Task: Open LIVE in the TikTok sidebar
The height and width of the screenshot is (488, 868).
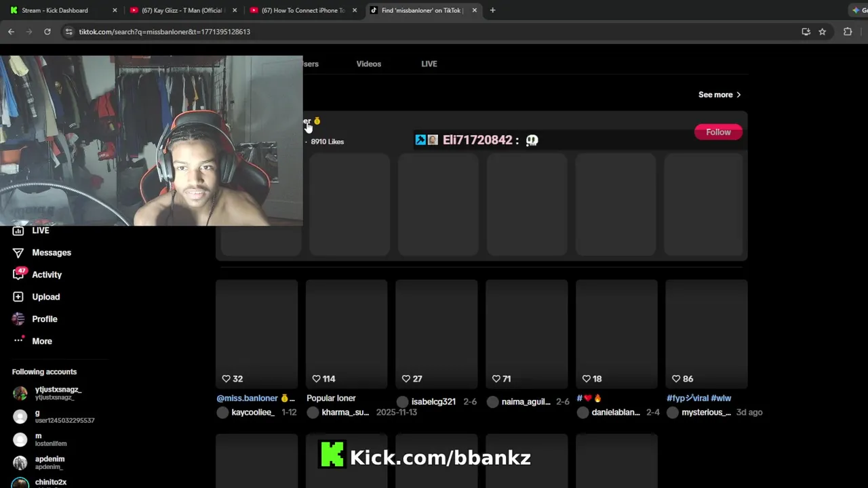Action: click(x=31, y=230)
